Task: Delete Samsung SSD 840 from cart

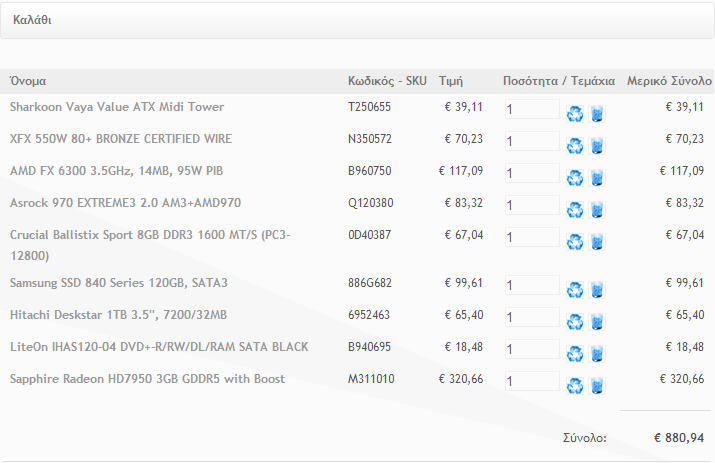Action: click(x=597, y=290)
